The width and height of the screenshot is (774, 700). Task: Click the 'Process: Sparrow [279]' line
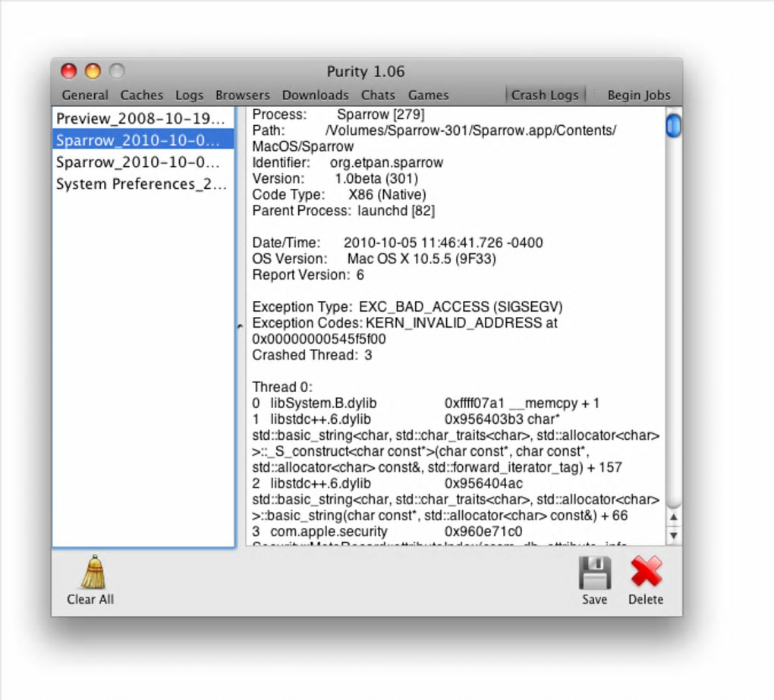338,115
